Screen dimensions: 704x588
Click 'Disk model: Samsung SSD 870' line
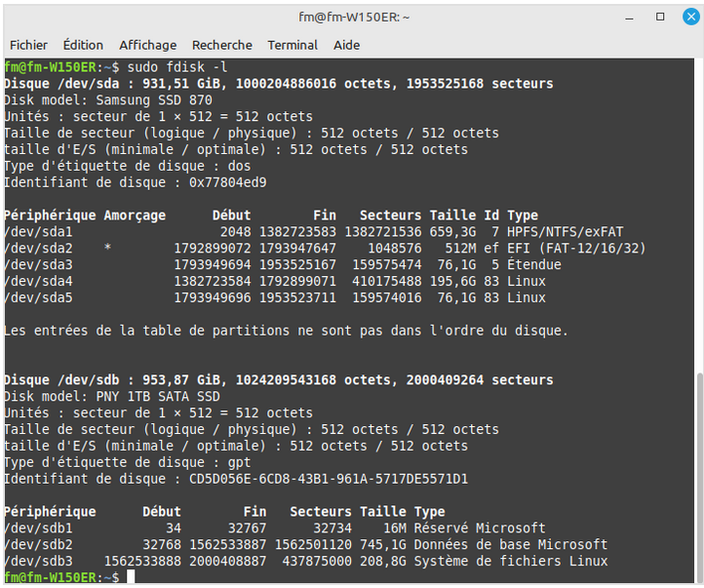tap(108, 100)
